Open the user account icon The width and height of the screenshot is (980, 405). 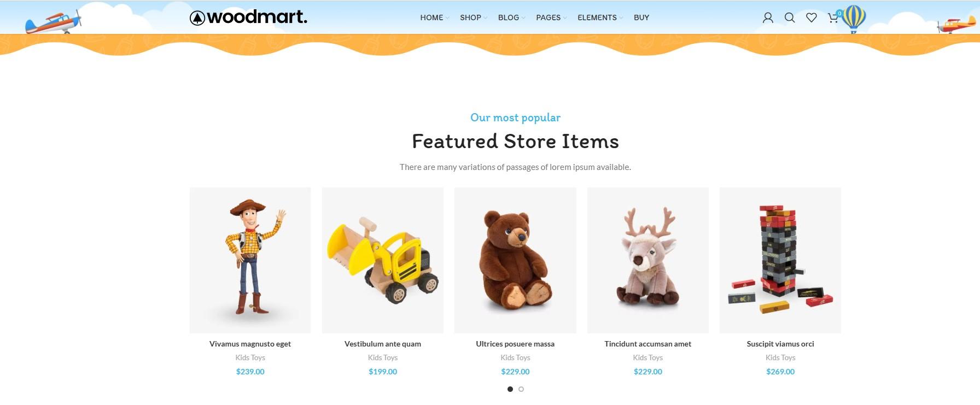pos(768,17)
